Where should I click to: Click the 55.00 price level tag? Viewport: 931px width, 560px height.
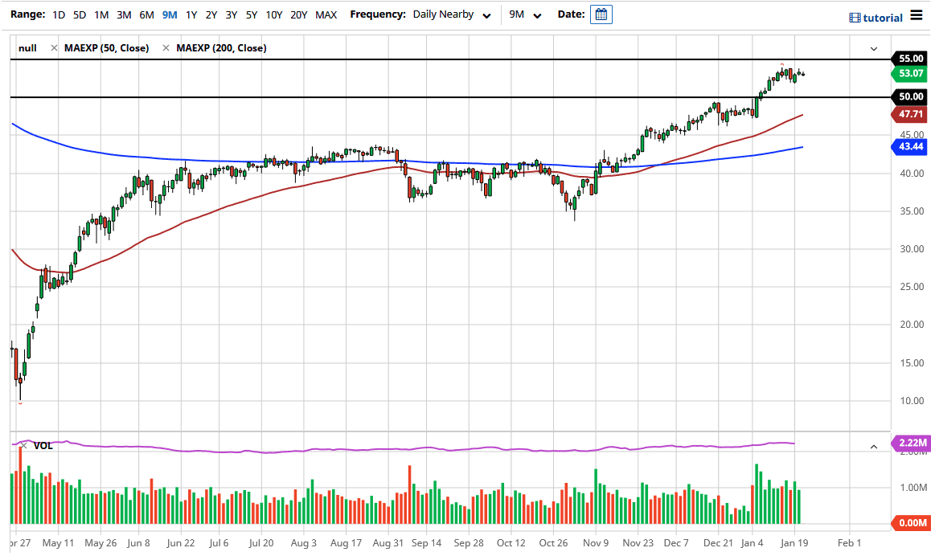click(x=910, y=59)
